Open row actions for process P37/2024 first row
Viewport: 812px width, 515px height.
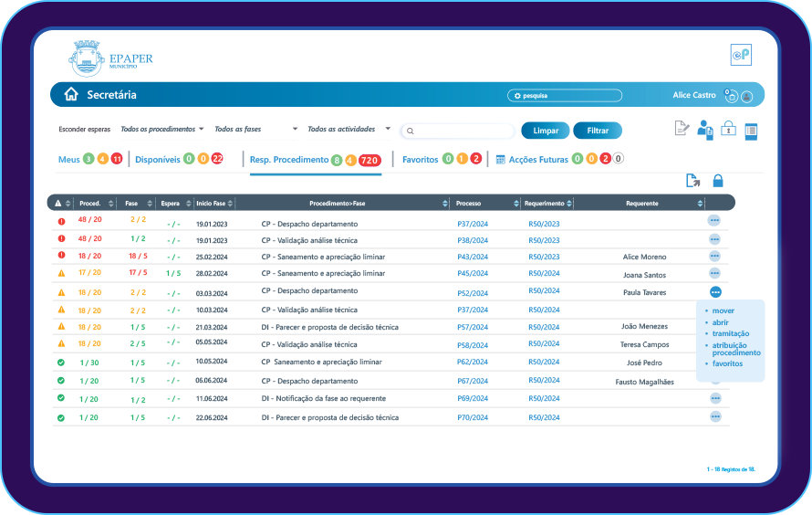click(714, 220)
